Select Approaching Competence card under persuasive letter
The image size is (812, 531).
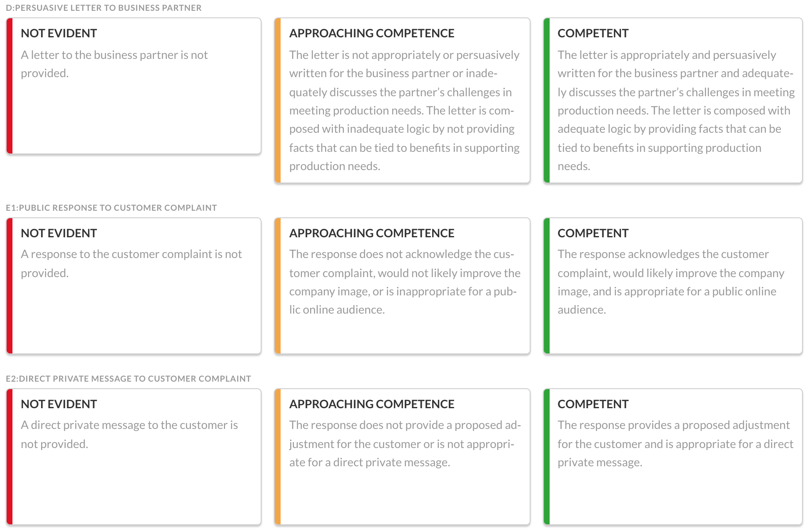[x=402, y=100]
